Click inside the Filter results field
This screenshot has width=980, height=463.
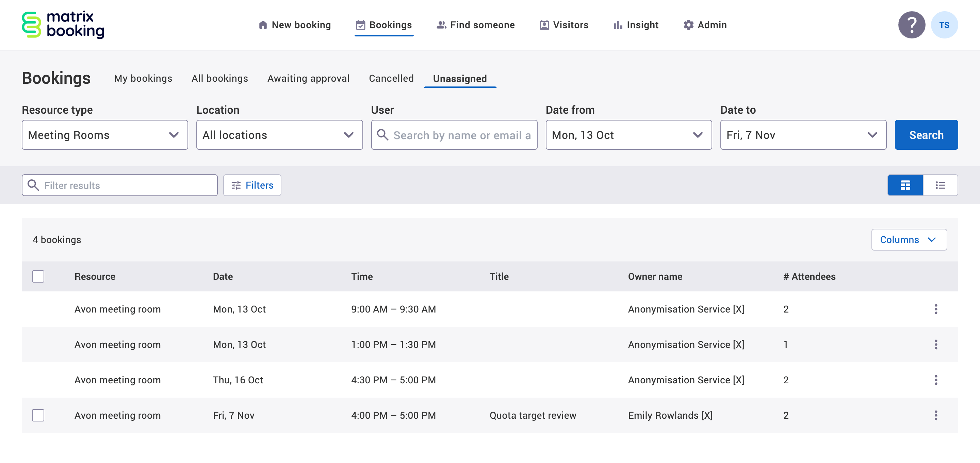119,185
